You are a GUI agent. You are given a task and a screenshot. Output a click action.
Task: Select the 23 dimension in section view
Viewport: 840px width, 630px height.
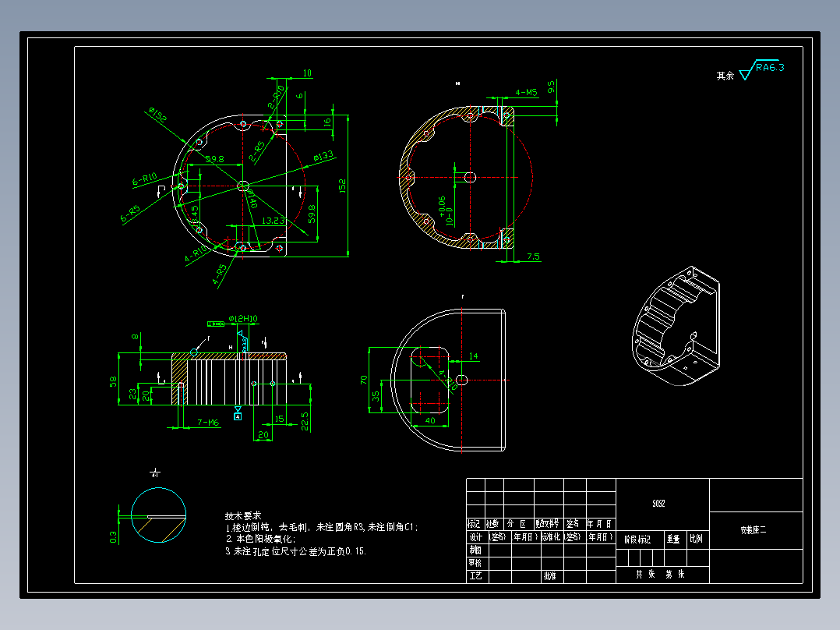(132, 394)
